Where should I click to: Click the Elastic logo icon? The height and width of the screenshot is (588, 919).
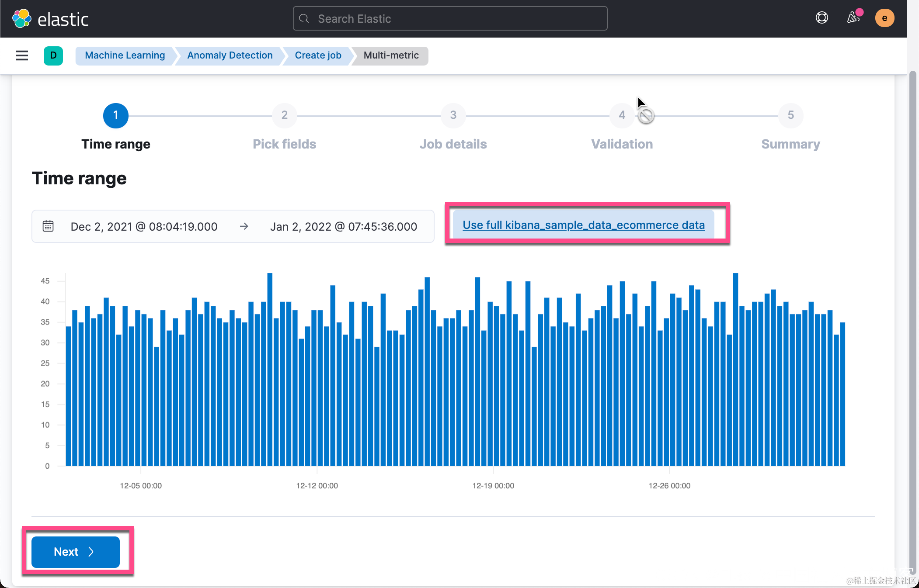click(x=21, y=19)
